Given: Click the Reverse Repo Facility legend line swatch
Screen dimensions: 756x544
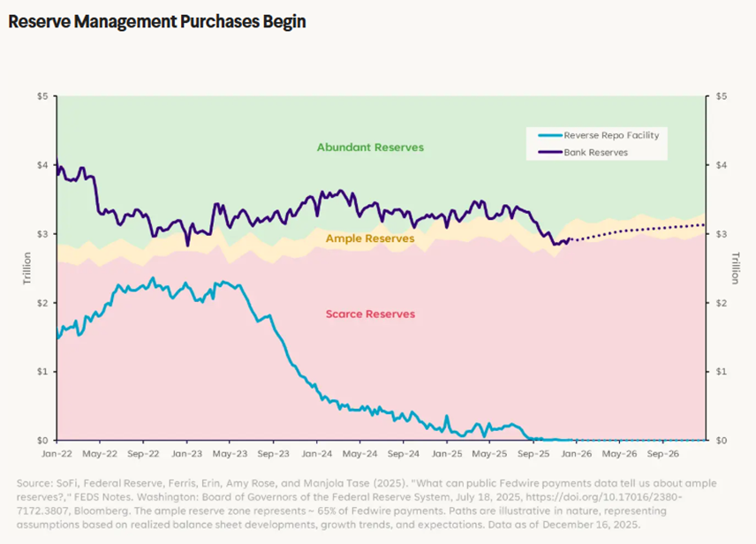Looking at the screenshot, I should tap(548, 136).
